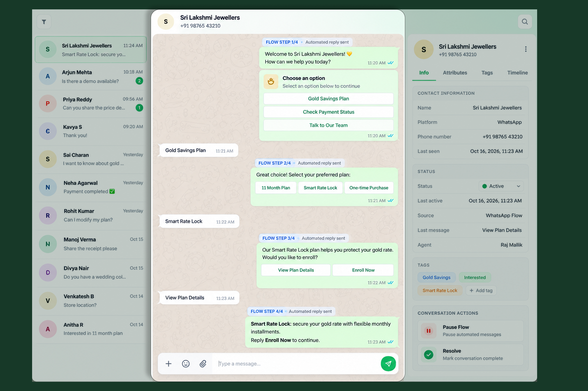Viewport: 588px width, 391px height.
Task: Select the Tags tab
Action: click(x=487, y=73)
